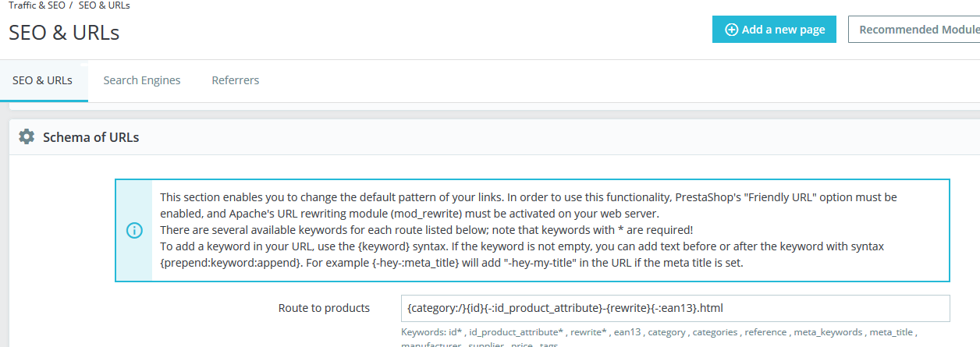The width and height of the screenshot is (980, 347).
Task: Click the notice line mentioning "Friendly URL" option
Action: [x=529, y=197]
